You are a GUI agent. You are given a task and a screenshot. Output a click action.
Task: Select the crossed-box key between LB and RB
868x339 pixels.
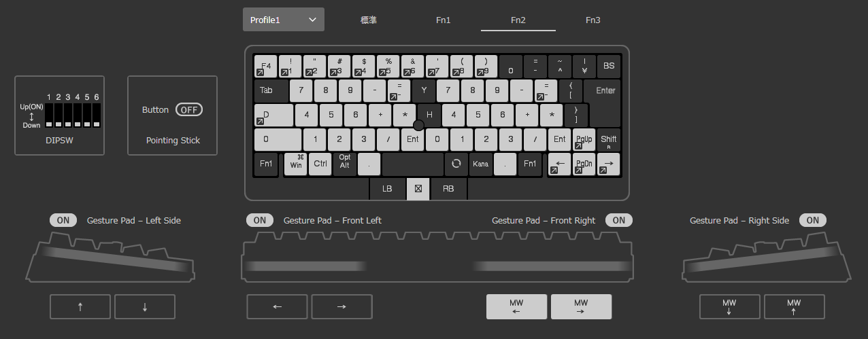[418, 189]
